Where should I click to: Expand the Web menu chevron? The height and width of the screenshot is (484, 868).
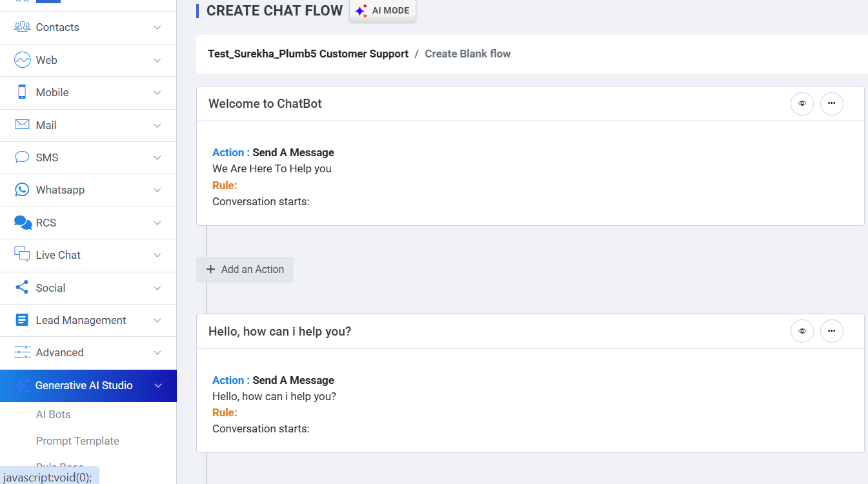pyautogui.click(x=157, y=60)
